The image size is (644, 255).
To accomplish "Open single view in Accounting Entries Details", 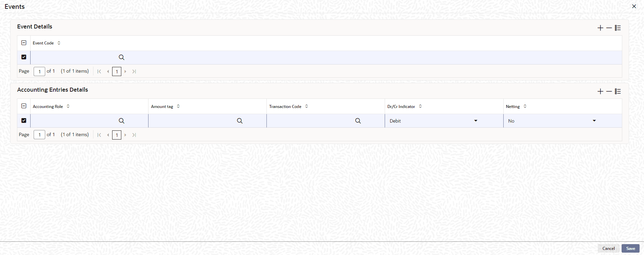I will point(618,91).
